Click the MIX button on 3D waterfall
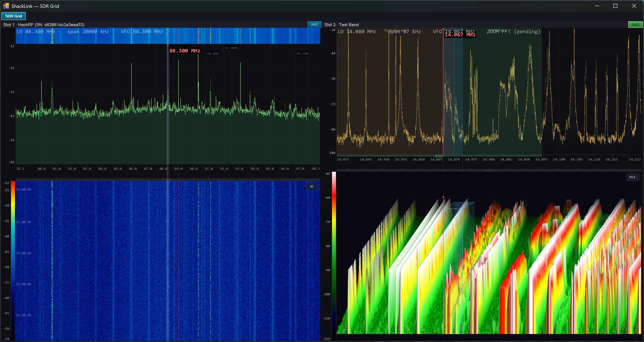 coord(632,177)
